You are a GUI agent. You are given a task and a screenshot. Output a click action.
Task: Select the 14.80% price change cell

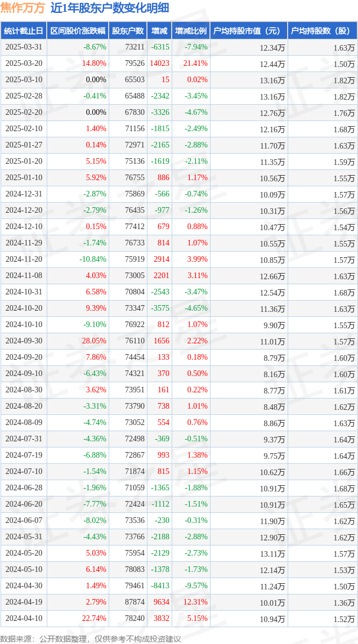pyautogui.click(x=95, y=64)
